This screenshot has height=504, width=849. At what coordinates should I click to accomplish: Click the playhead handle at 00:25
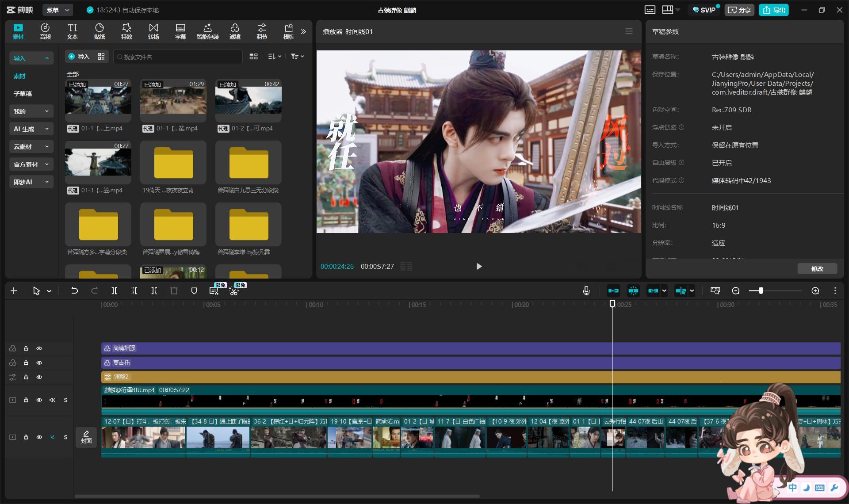pyautogui.click(x=612, y=304)
